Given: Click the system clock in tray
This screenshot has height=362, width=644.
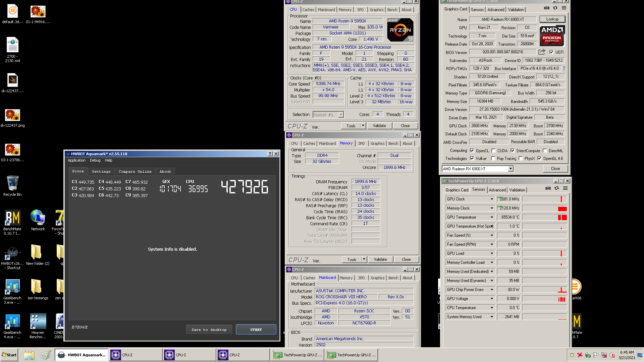Looking at the screenshot, I should [x=627, y=355].
